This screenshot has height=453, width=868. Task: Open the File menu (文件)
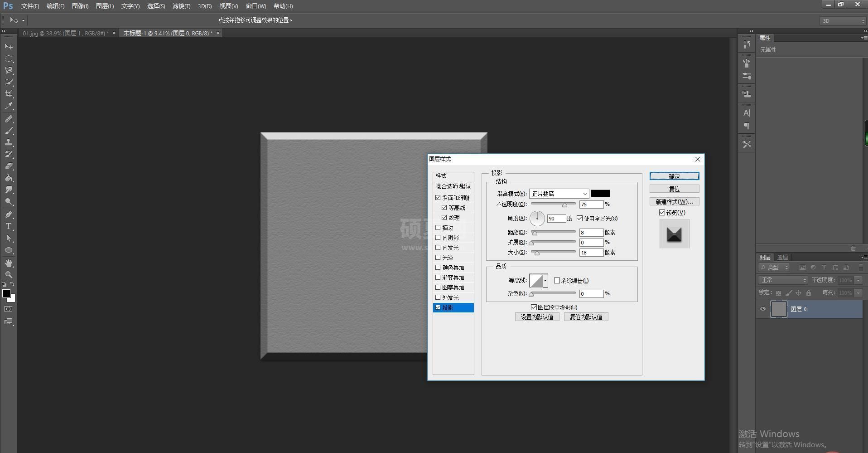30,6
